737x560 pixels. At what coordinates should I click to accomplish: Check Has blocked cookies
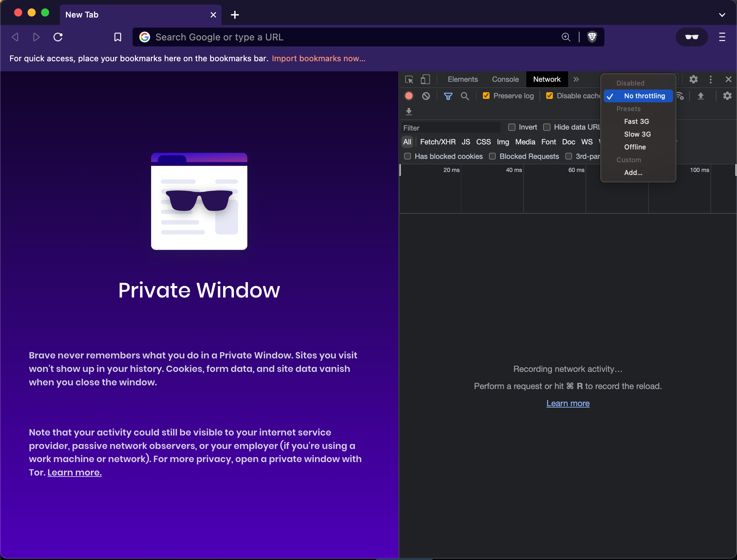coord(408,156)
